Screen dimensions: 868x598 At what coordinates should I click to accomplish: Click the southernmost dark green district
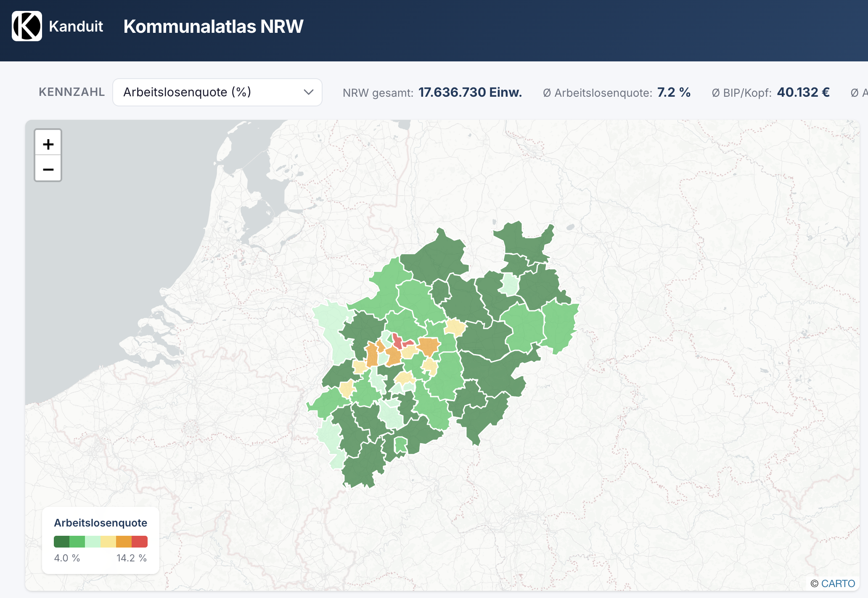click(362, 467)
